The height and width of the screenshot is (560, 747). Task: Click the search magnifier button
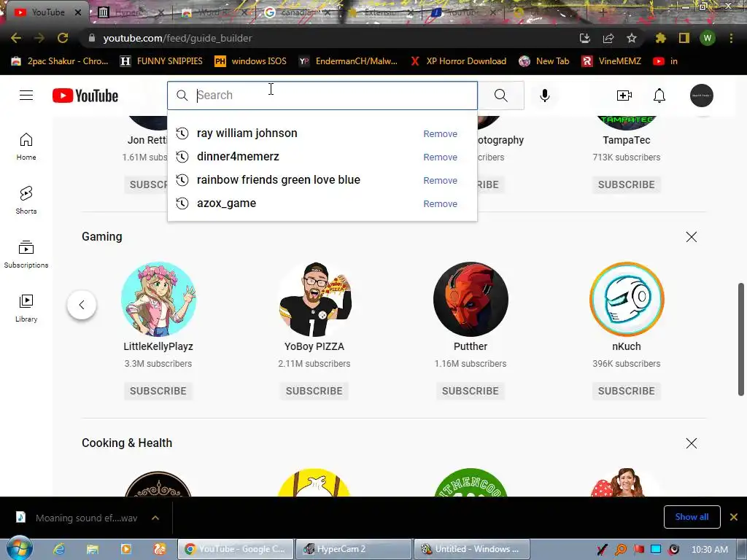[500, 96]
